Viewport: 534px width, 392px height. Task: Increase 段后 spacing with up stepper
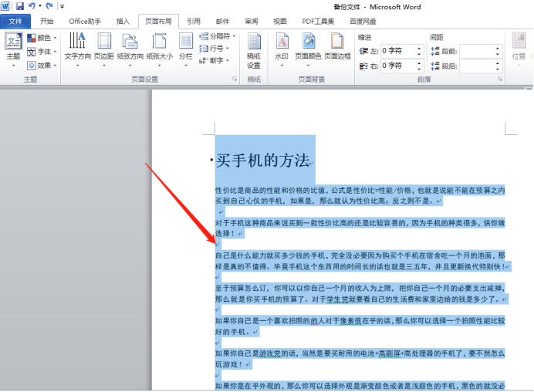point(498,63)
